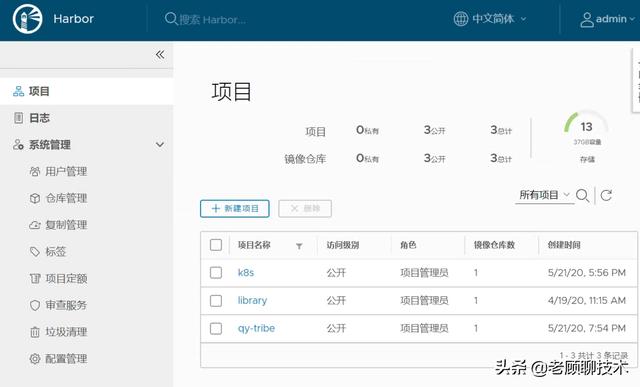Screen dimensions: 640x387
Task: Collapse sidebar with double-chevron icon
Action: coord(160,54)
